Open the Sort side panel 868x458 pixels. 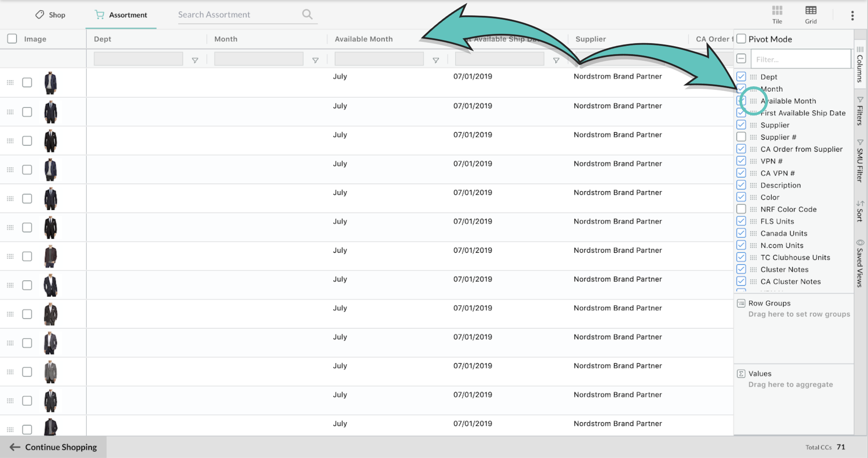[x=860, y=211]
